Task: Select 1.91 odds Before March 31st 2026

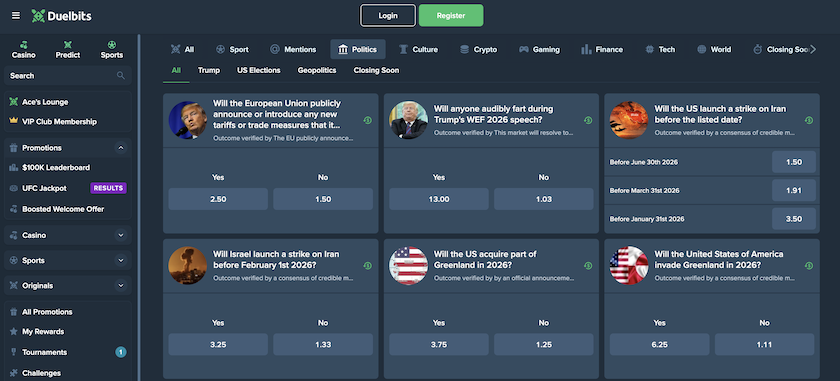Action: (x=794, y=190)
